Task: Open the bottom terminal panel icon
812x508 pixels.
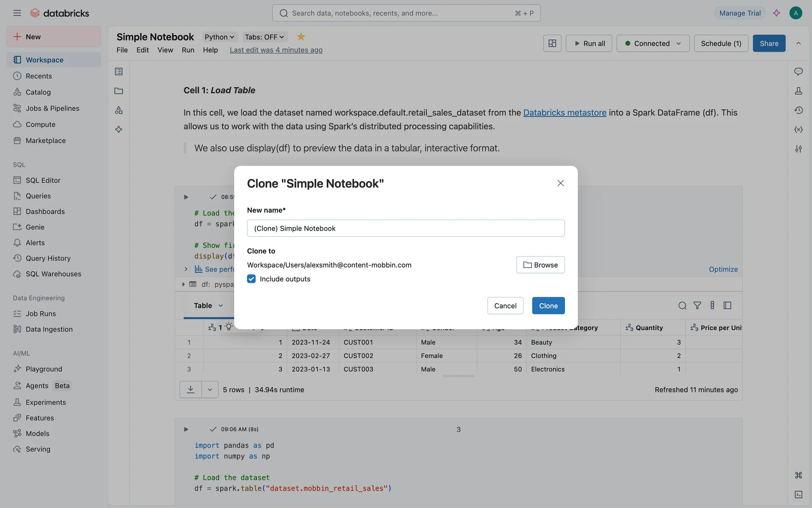Action: point(798,494)
